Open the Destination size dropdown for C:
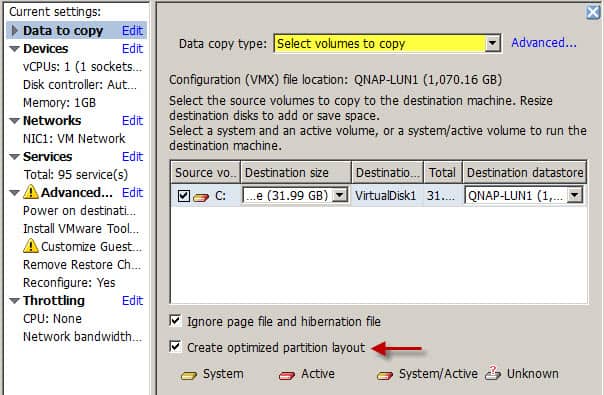 tap(340, 195)
